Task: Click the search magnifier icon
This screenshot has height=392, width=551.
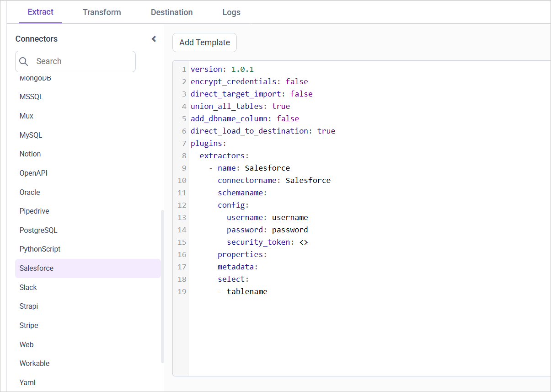Action: pyautogui.click(x=23, y=61)
